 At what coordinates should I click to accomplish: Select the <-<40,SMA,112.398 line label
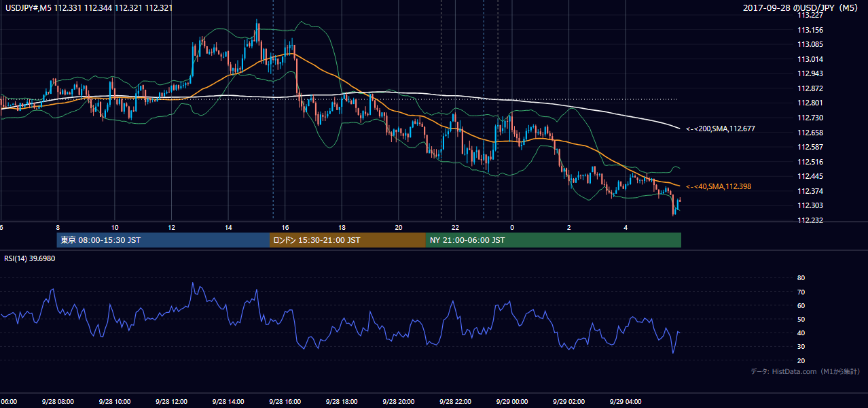pos(718,186)
